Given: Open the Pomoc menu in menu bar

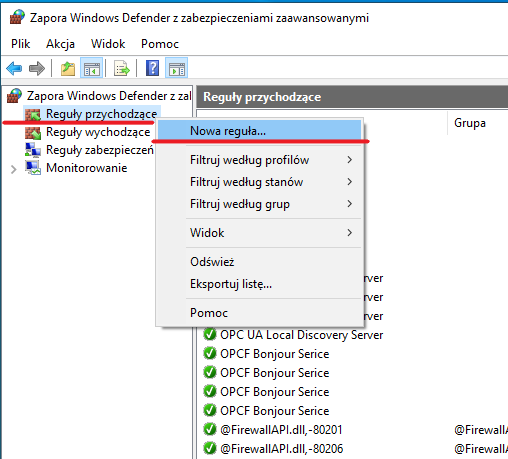Looking at the screenshot, I should coord(160,44).
